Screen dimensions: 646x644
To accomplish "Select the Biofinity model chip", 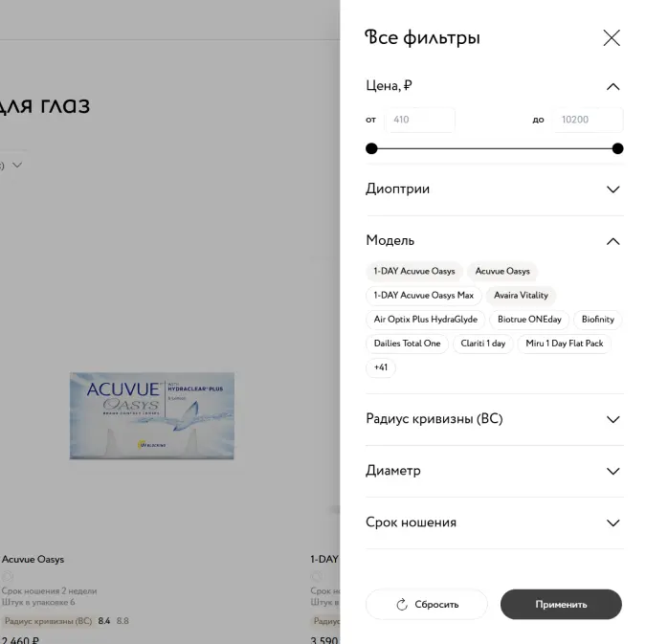I will pos(598,320).
